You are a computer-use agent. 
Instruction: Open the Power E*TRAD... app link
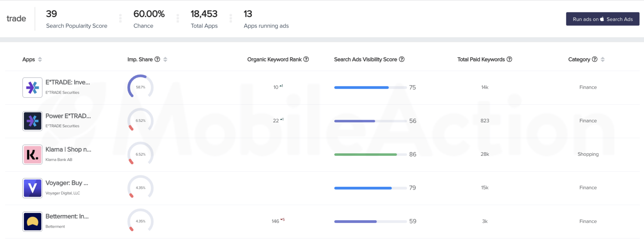coord(68,116)
